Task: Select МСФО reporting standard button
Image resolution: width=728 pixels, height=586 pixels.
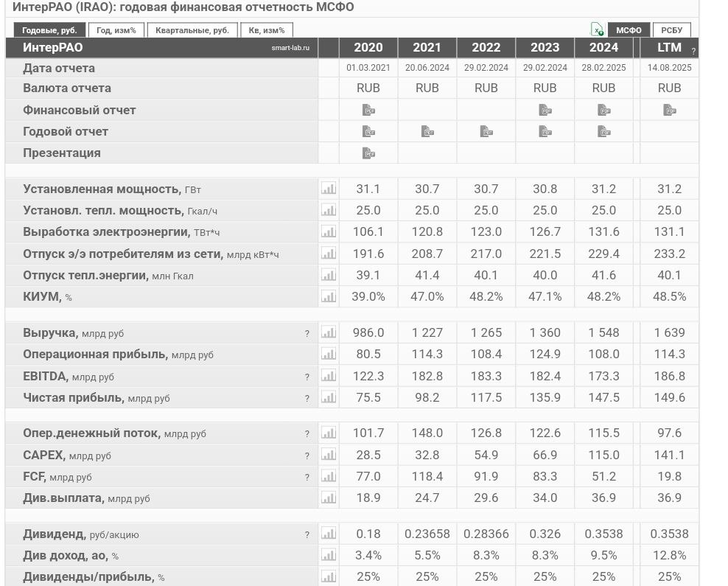Action: pyautogui.click(x=629, y=30)
